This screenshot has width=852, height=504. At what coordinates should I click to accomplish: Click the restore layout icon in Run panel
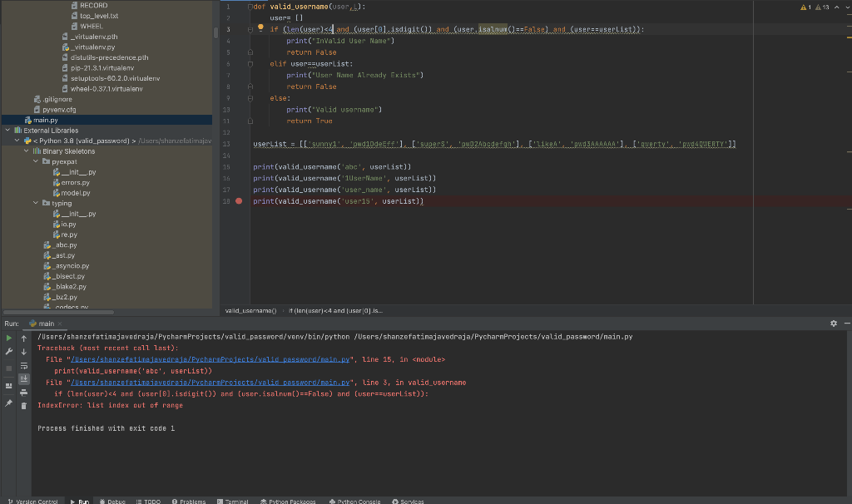[8, 386]
